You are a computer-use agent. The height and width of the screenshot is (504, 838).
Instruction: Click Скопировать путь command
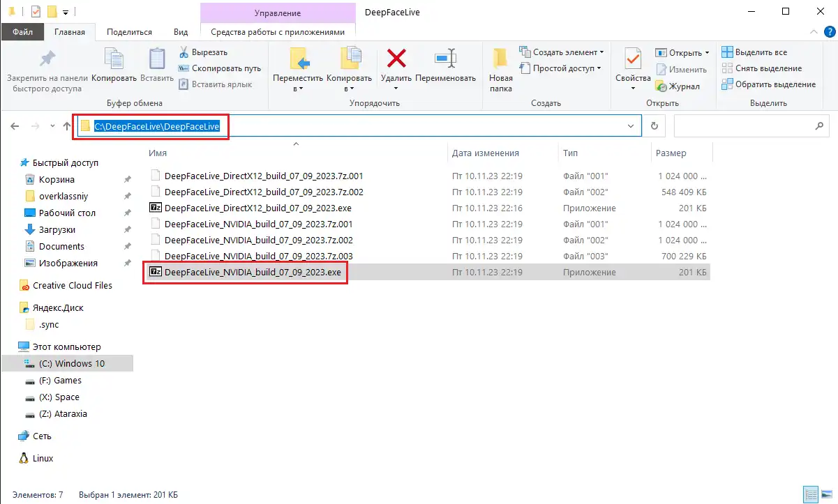[220, 68]
